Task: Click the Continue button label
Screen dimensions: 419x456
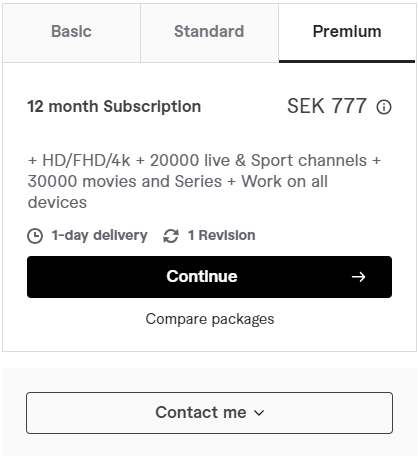Action: 202,276
